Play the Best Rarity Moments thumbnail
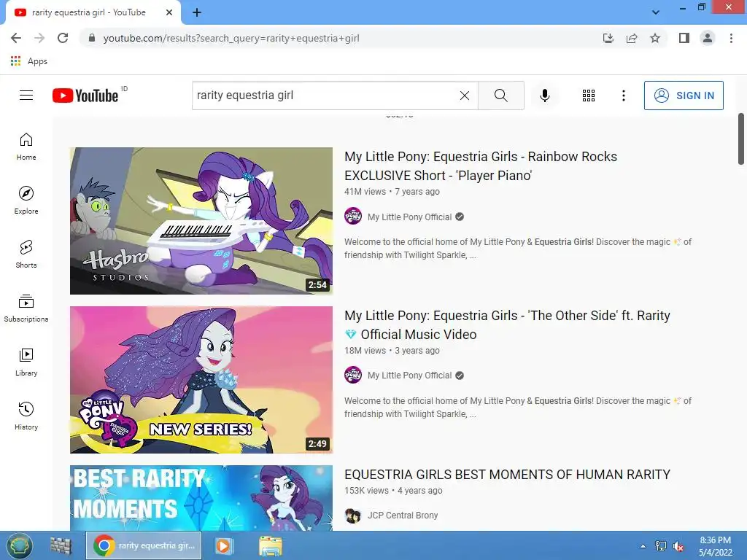 (201, 498)
